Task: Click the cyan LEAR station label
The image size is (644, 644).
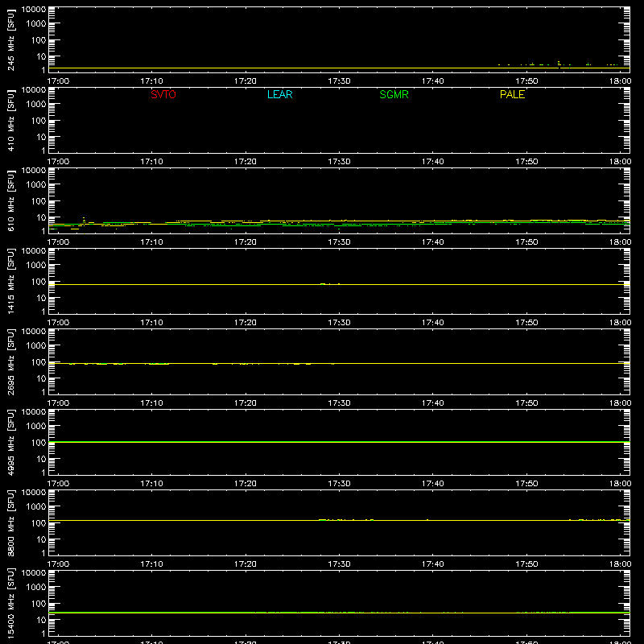Action: click(x=279, y=94)
